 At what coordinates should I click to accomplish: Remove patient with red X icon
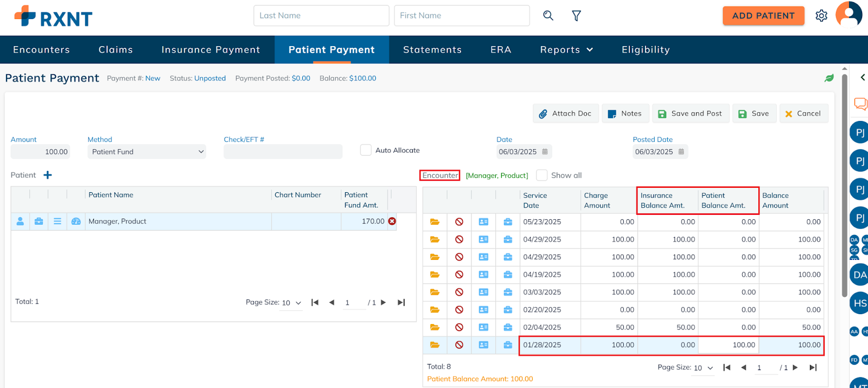click(x=392, y=221)
